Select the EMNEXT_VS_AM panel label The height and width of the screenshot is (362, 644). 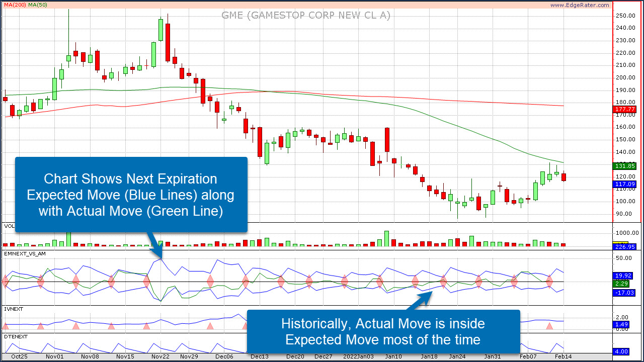[25, 254]
